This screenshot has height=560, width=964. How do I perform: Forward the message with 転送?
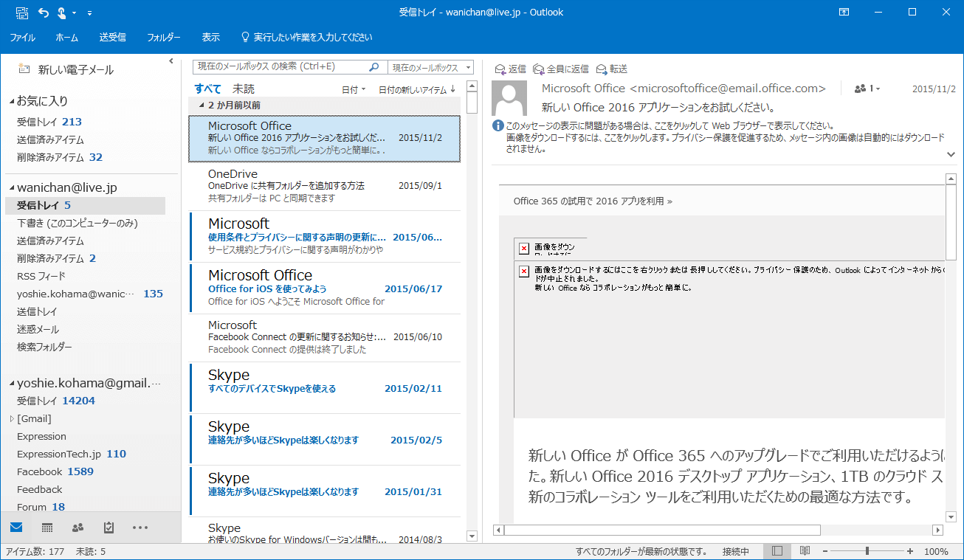point(611,69)
